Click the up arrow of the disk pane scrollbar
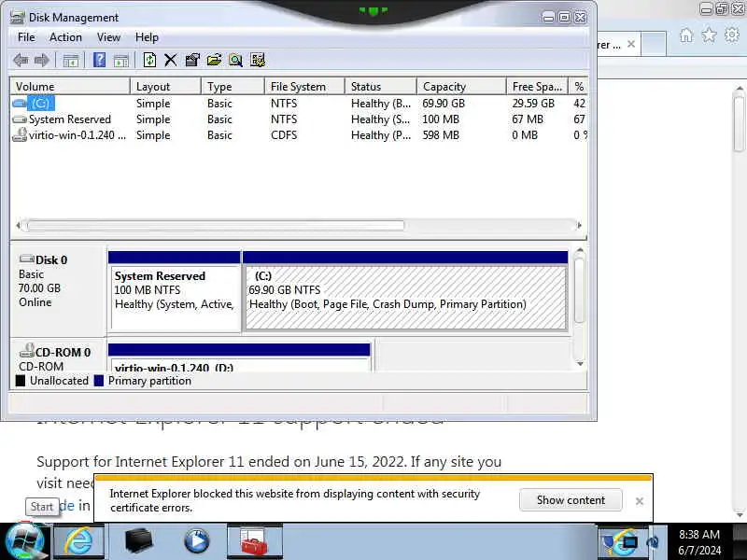Viewport: 747px width, 560px height. [x=580, y=250]
